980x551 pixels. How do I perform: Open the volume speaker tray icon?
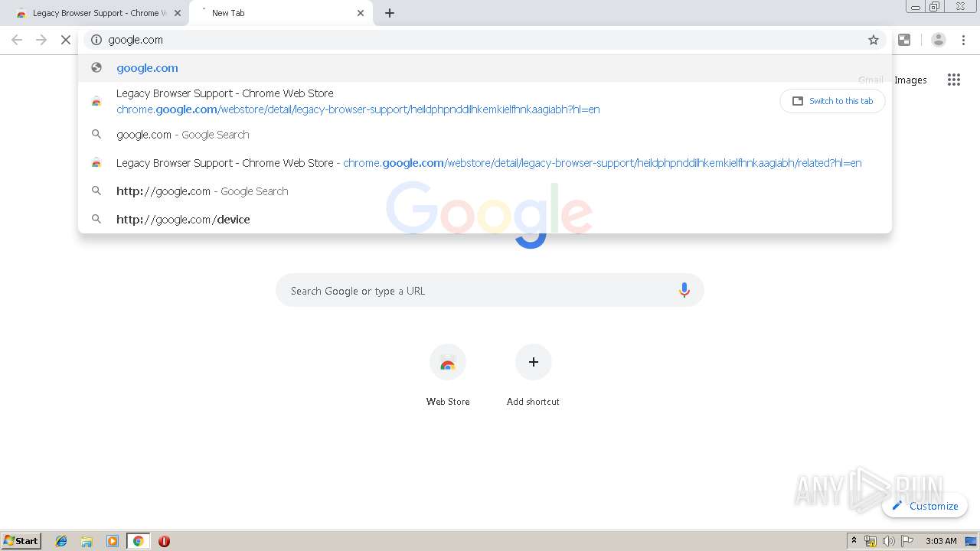pos(888,541)
